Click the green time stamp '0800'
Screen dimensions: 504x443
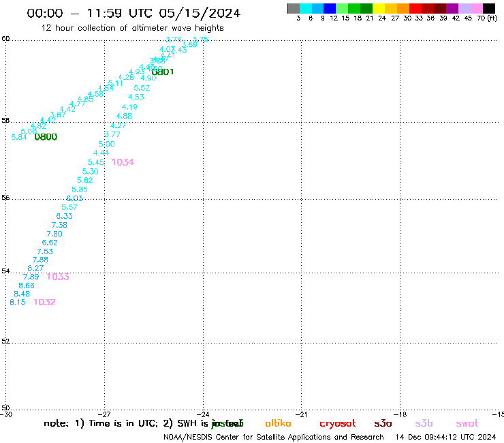point(46,137)
